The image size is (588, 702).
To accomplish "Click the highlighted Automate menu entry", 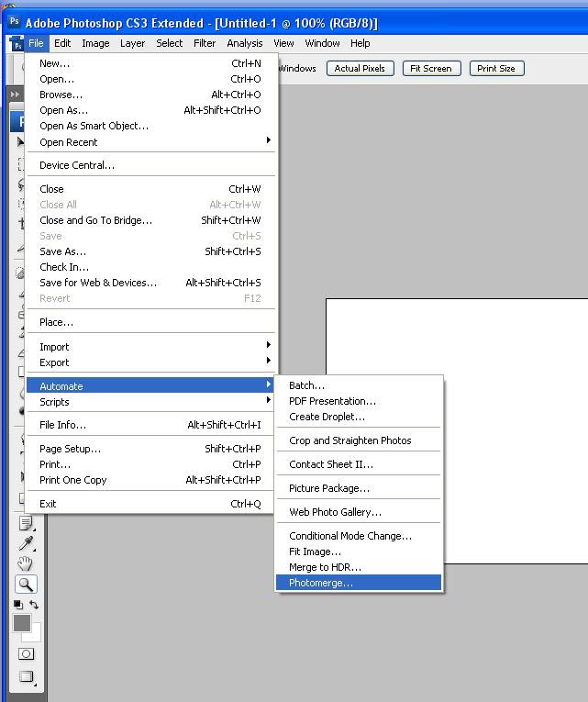I will (150, 385).
